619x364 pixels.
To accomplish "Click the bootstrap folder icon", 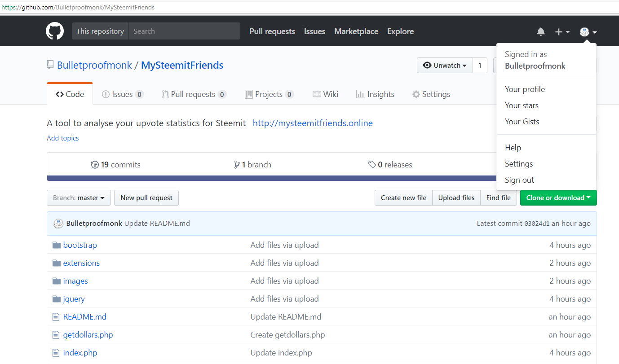I will [56, 245].
